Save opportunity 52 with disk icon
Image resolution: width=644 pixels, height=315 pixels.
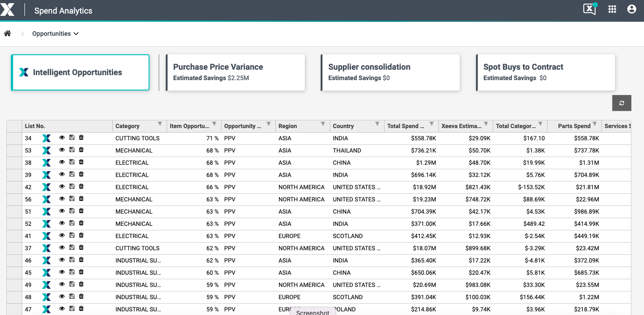(72, 223)
